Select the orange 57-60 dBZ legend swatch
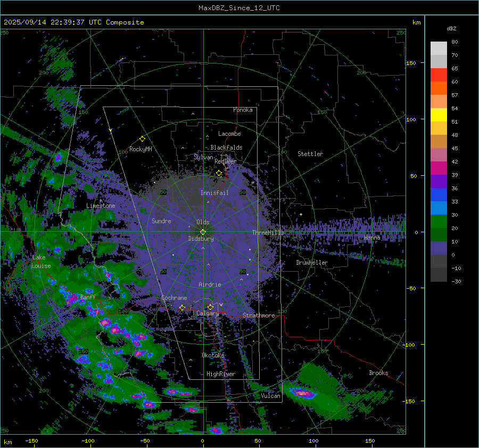The height and width of the screenshot is (448, 479). pyautogui.click(x=439, y=88)
